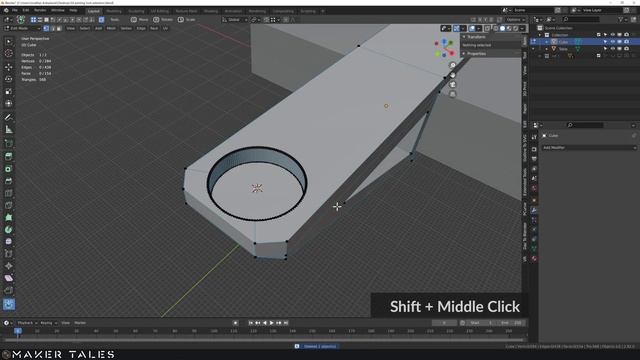Play the animation forward
Screen dimensions: 640x360
point(272,323)
